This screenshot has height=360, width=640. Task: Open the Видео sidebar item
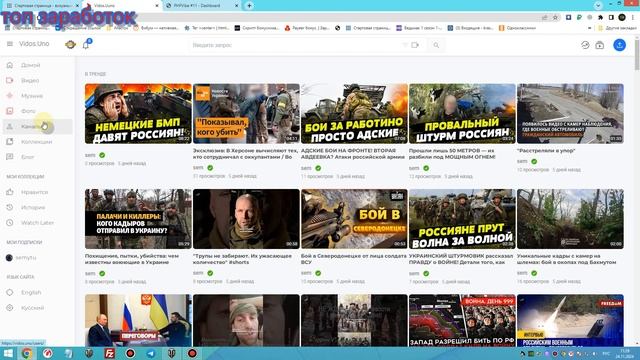[38, 80]
